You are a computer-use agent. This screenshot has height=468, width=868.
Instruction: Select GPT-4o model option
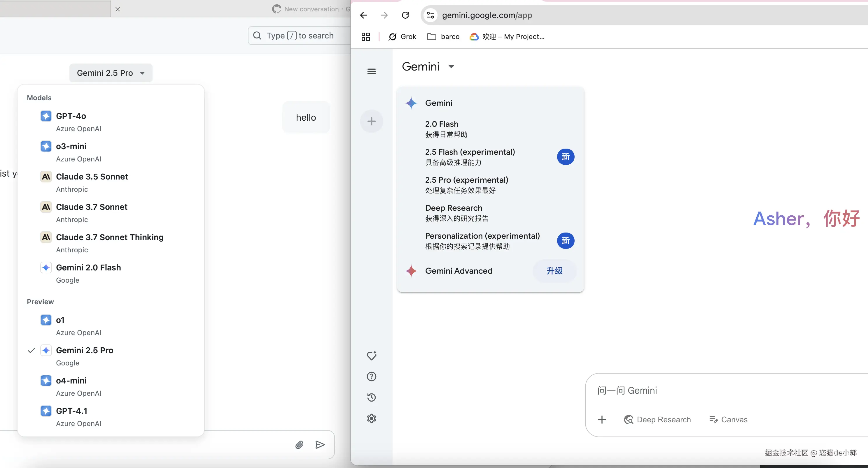click(71, 116)
